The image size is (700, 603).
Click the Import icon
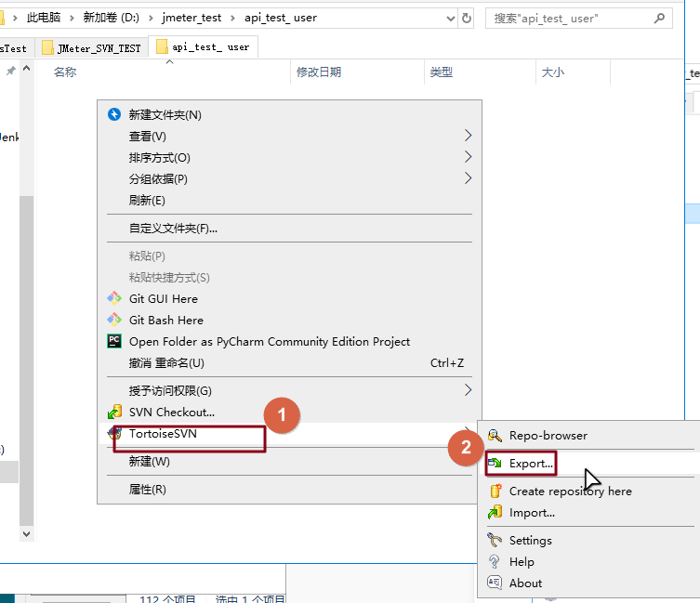click(x=495, y=512)
